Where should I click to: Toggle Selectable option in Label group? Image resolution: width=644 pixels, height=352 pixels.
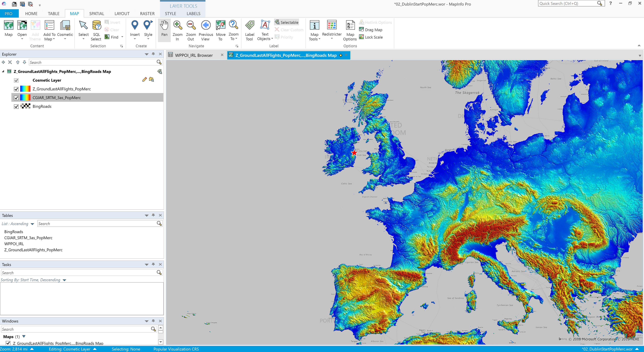(286, 22)
